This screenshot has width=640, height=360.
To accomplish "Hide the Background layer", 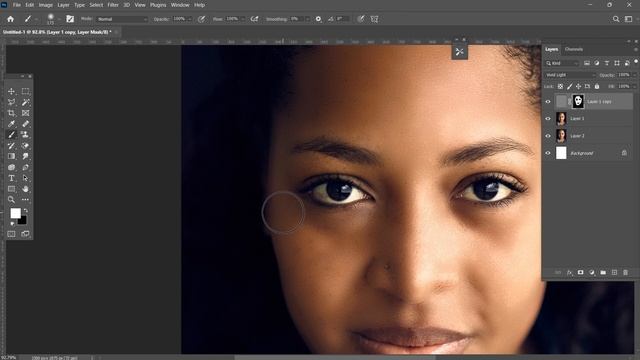I will pos(548,153).
